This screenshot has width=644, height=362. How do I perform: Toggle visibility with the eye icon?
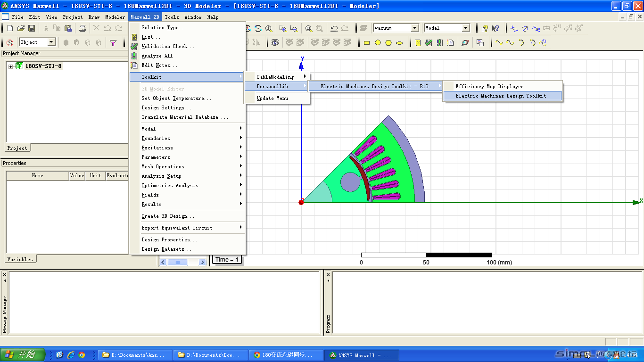[275, 43]
